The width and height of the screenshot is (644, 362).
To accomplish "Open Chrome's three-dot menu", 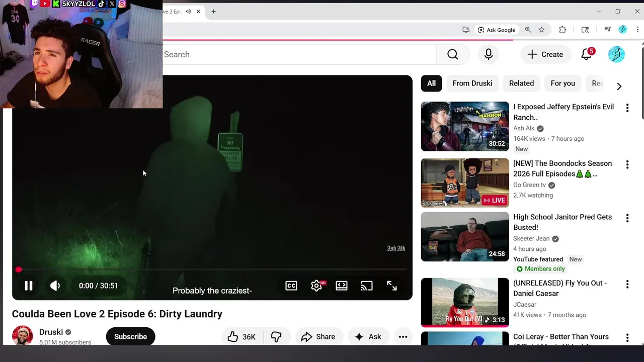I will pos(637,30).
